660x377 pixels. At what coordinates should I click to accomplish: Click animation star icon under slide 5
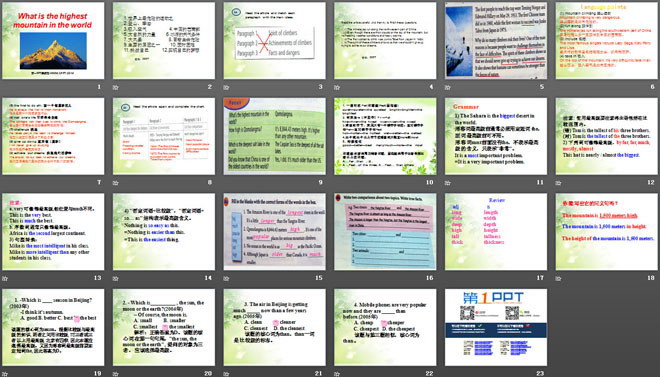[447, 88]
